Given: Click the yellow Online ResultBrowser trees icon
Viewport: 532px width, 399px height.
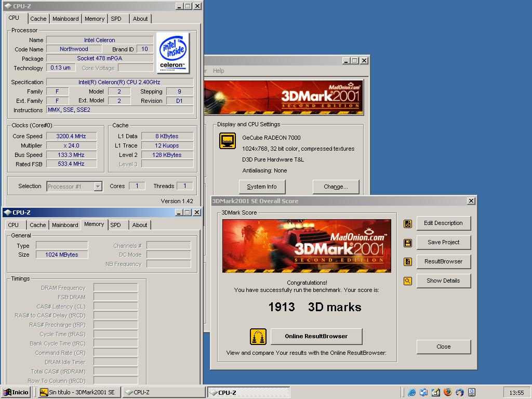Looking at the screenshot, I should pyautogui.click(x=258, y=337).
